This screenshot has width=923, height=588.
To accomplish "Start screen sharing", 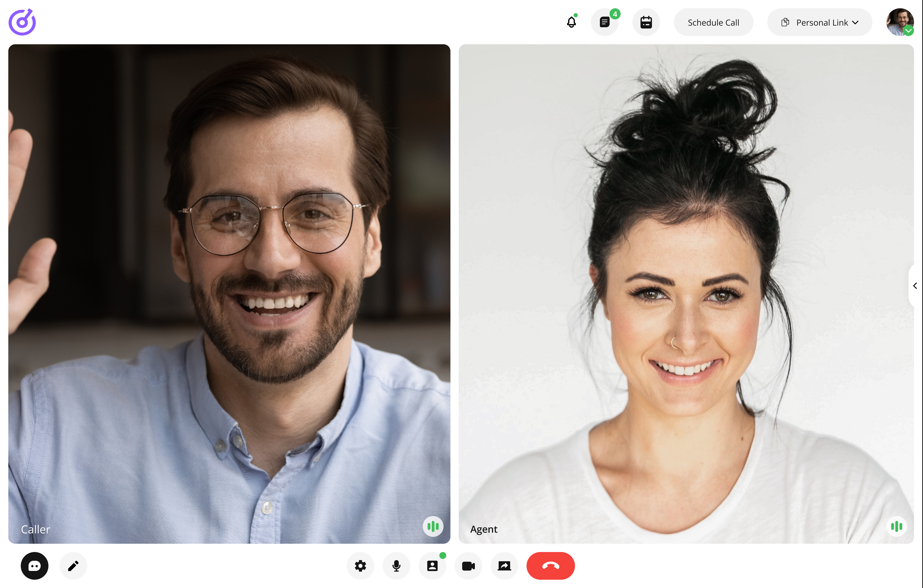I will tap(504, 566).
